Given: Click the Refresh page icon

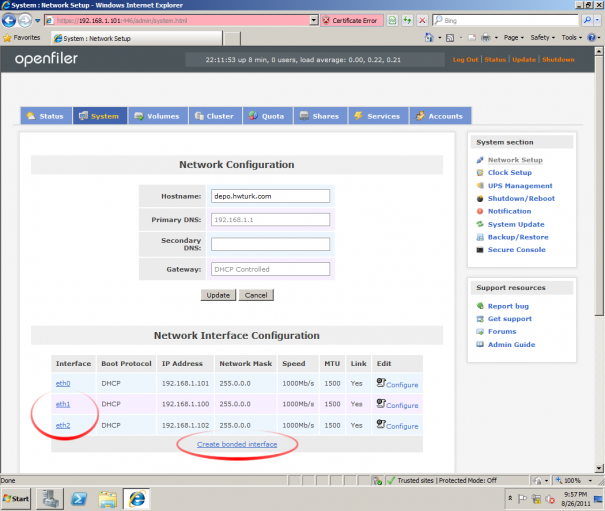Looking at the screenshot, I should tap(407, 20).
